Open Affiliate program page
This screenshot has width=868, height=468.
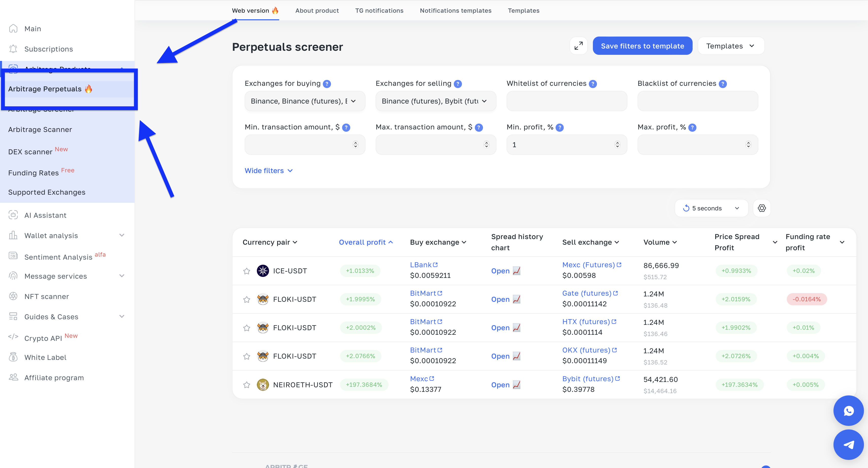click(x=54, y=378)
